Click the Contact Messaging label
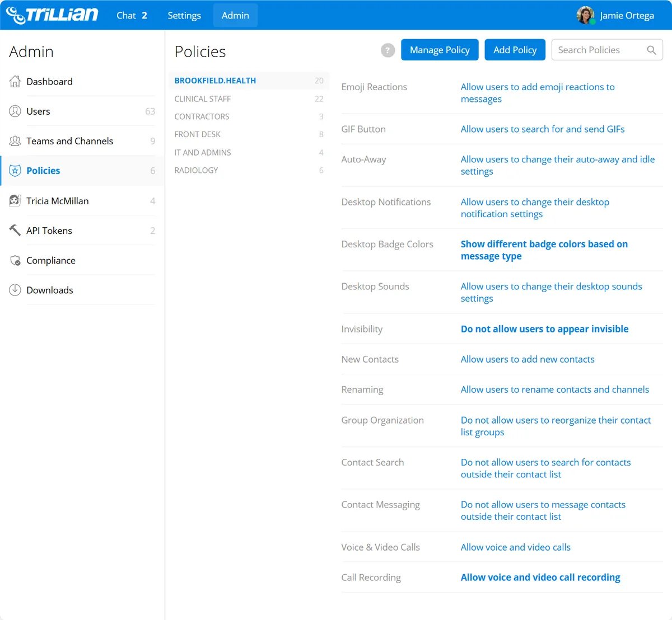Viewport: 672px width, 620px height. click(380, 505)
